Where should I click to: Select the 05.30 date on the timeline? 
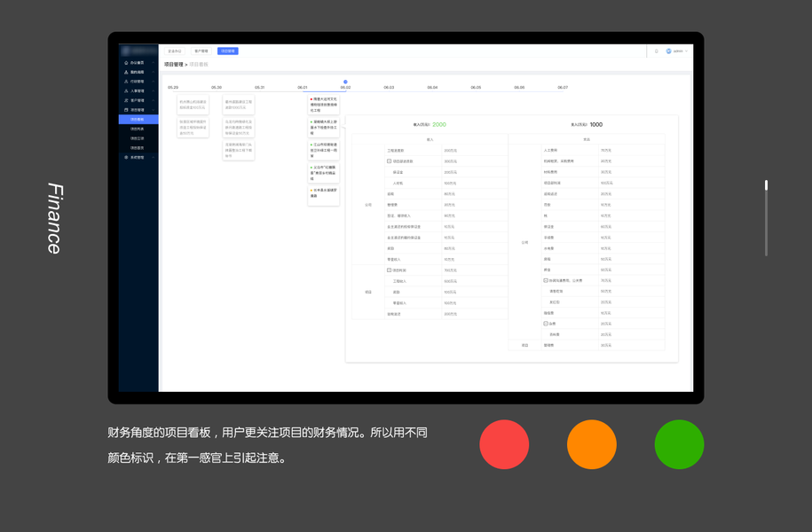[x=217, y=88]
